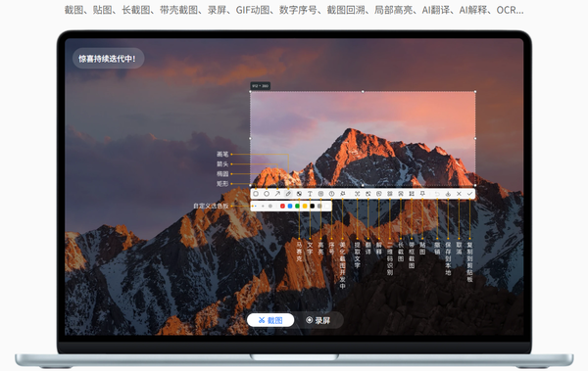Viewport: 588px width, 371px height.
Task: Click the top-right corner selection handle
Action: coord(475,91)
